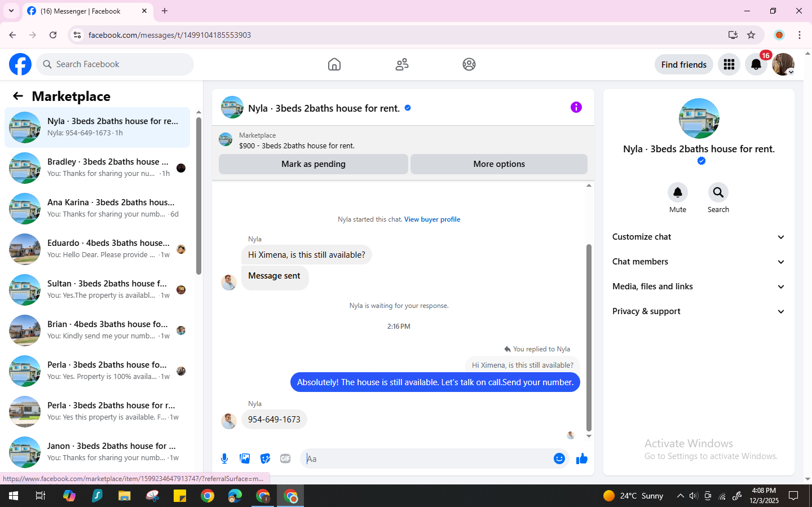Expand Privacy & support section
The image size is (812, 507).
[699, 311]
